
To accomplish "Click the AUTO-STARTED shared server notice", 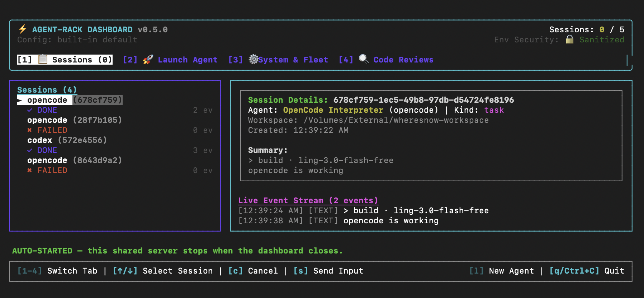I will (x=177, y=251).
